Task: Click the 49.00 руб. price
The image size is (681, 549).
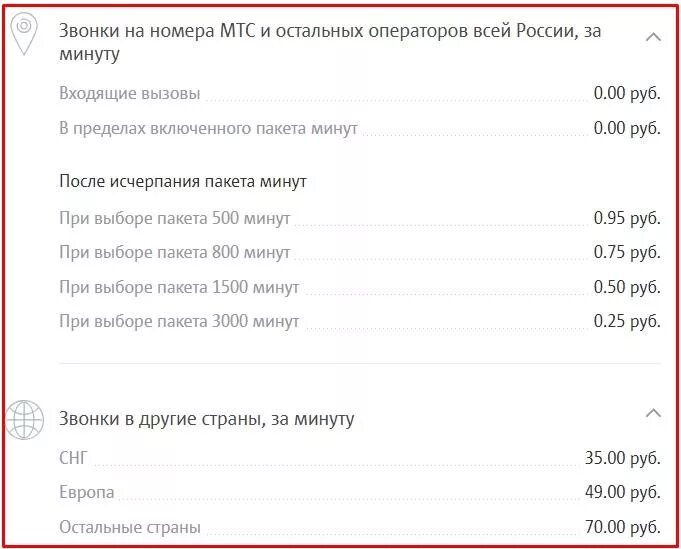Action: tap(622, 492)
